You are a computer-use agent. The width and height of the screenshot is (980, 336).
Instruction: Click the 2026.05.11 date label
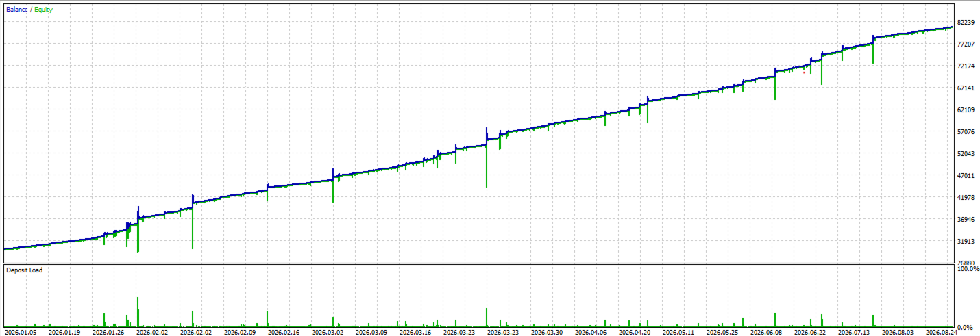678,332
